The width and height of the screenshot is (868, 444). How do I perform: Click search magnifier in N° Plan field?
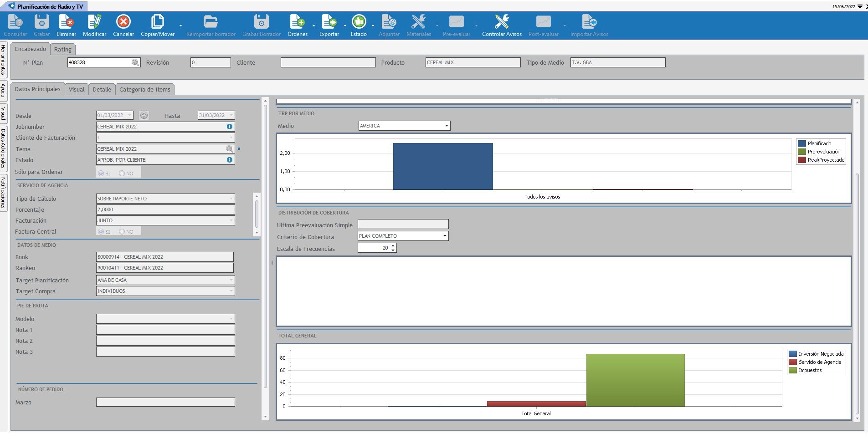pyautogui.click(x=135, y=62)
